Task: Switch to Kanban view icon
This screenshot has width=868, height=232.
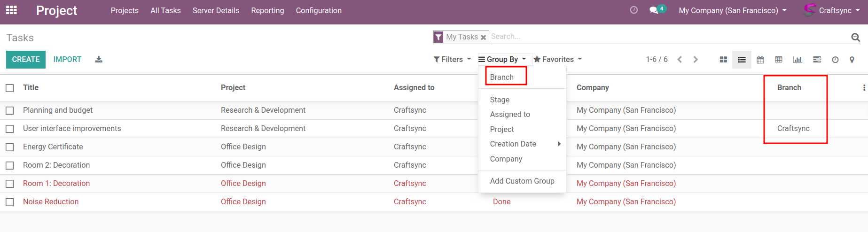Action: (723, 60)
